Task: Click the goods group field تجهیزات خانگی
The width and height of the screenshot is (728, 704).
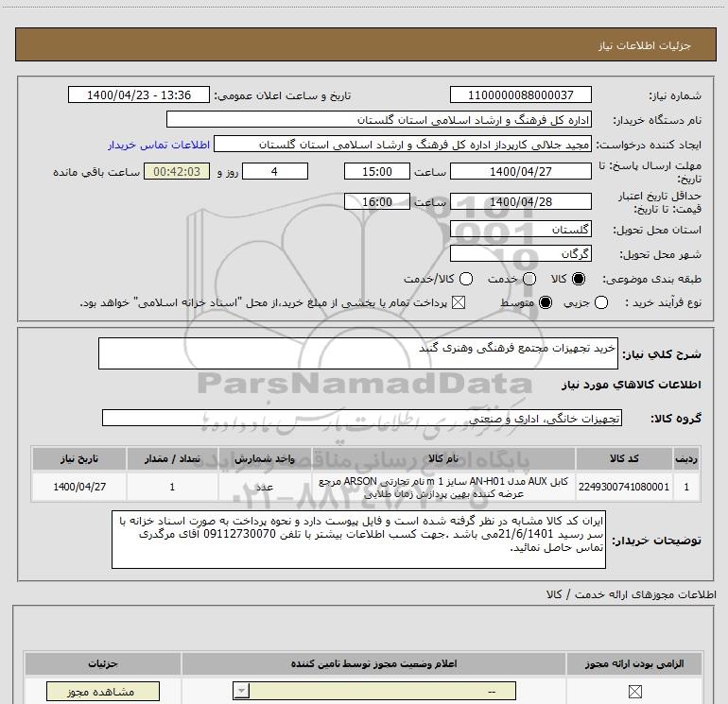Action: pos(362,418)
